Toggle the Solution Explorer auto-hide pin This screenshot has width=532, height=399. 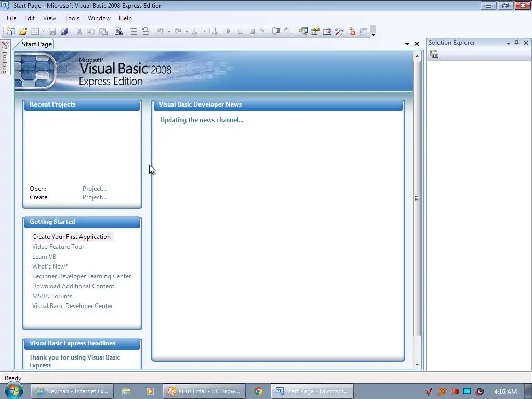coord(517,43)
